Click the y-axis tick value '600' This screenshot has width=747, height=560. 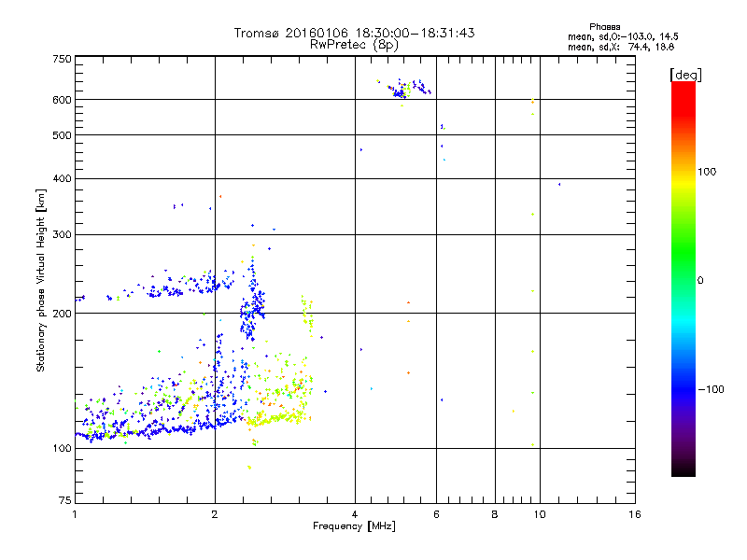tap(62, 100)
